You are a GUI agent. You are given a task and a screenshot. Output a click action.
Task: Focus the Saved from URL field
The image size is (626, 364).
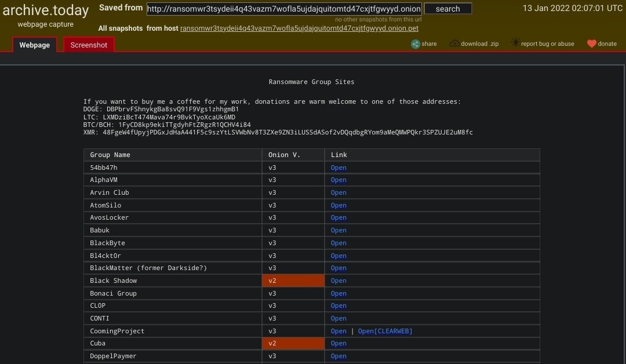pos(284,9)
